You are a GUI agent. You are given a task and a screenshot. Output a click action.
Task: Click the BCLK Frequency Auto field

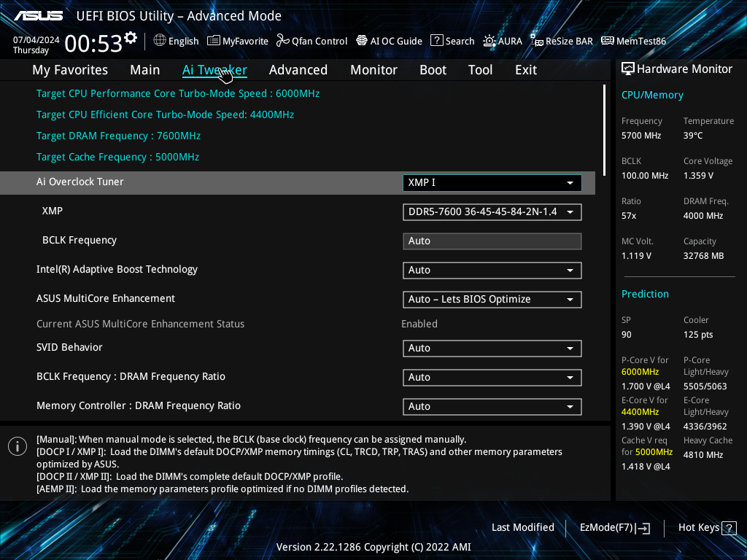pyautogui.click(x=492, y=241)
